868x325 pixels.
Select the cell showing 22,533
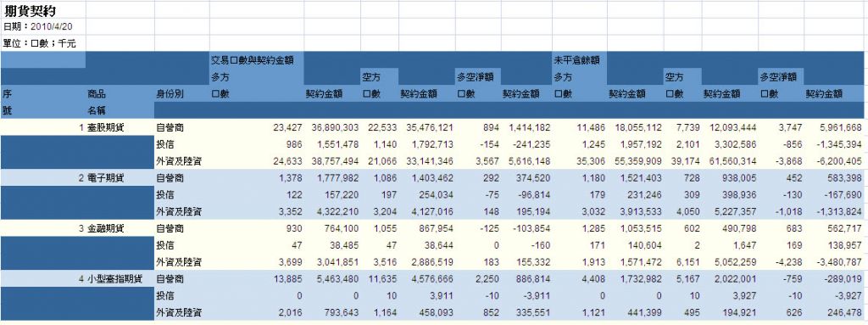pos(382,128)
